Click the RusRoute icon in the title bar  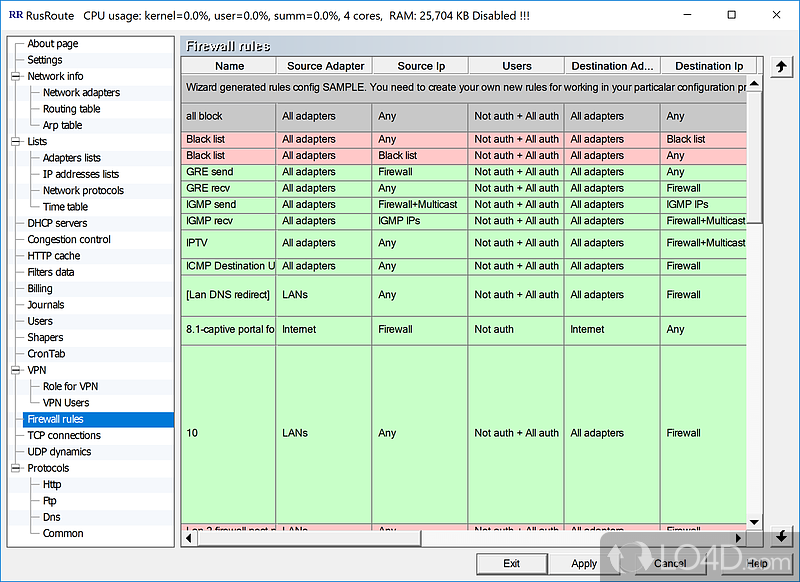click(16, 15)
